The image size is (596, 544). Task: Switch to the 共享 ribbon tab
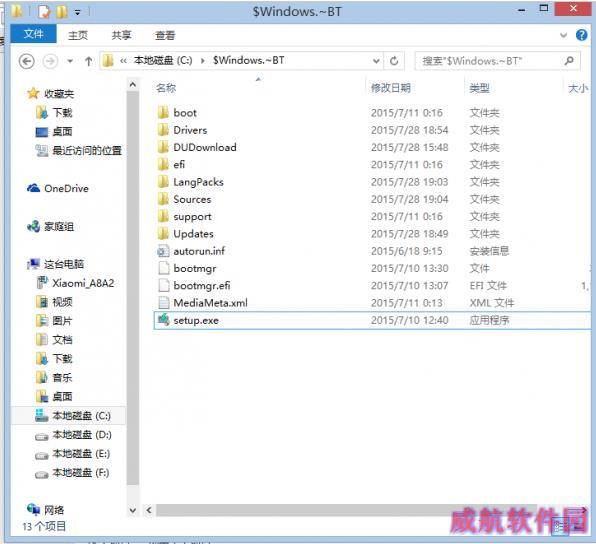[x=122, y=35]
